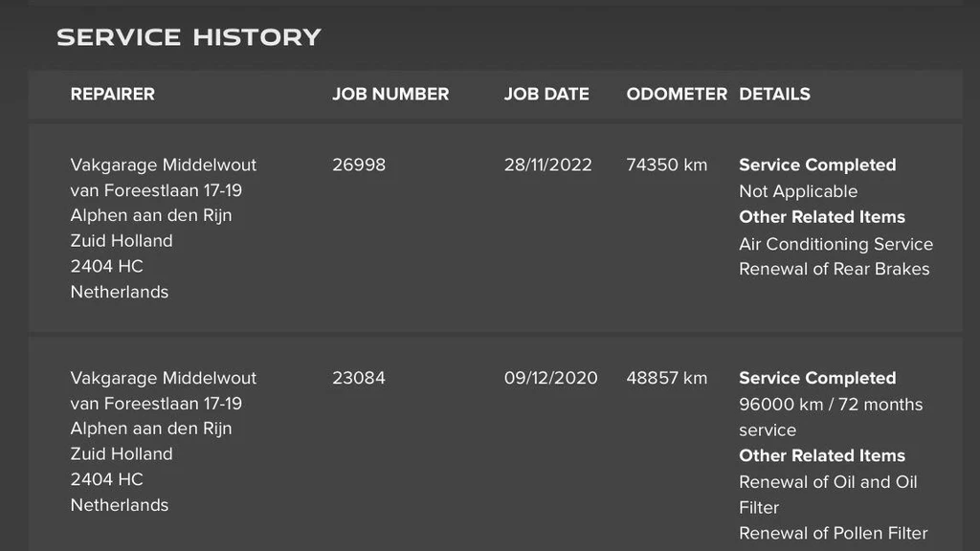The image size is (980, 551).
Task: Click the Service History heading
Action: click(x=189, y=37)
